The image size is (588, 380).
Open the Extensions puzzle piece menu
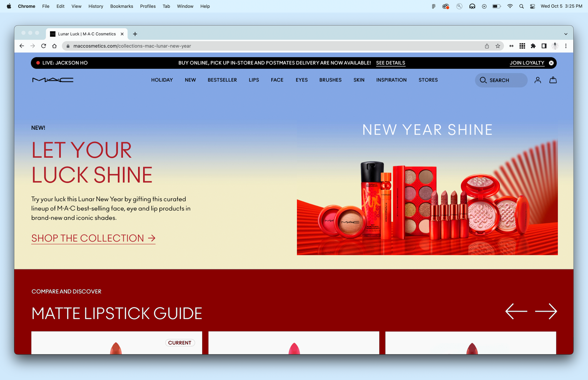pyautogui.click(x=533, y=46)
